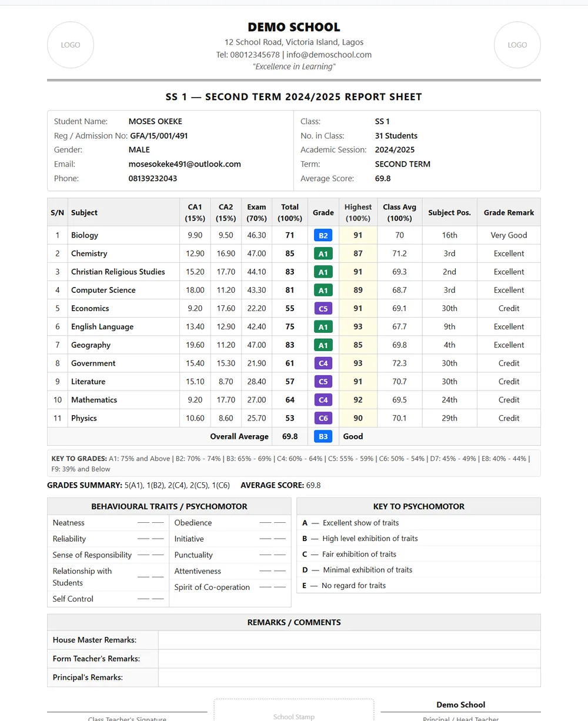This screenshot has height=721, width=588.
Task: Click the Average Score value 69.8 in student info
Action: [x=383, y=178]
